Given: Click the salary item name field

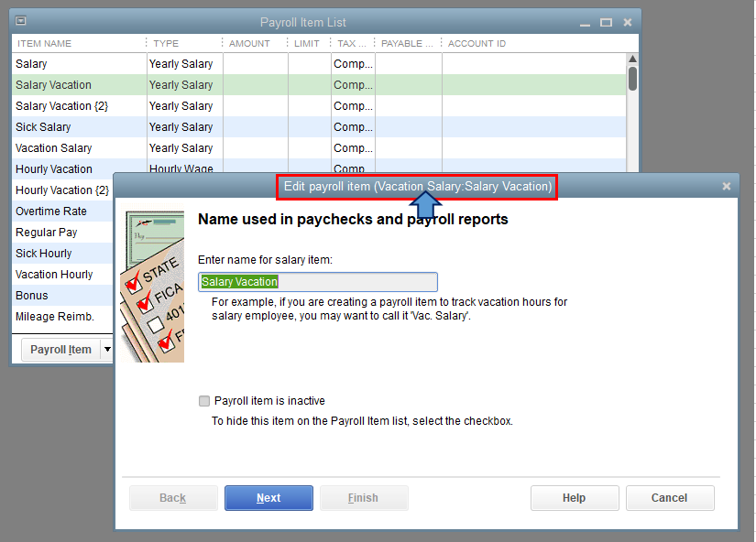Looking at the screenshot, I should tap(318, 282).
